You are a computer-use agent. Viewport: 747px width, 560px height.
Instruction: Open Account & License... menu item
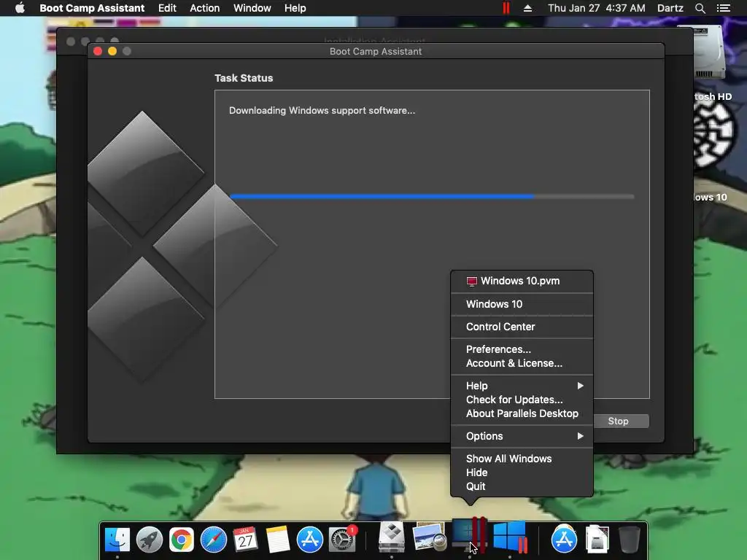522,363
